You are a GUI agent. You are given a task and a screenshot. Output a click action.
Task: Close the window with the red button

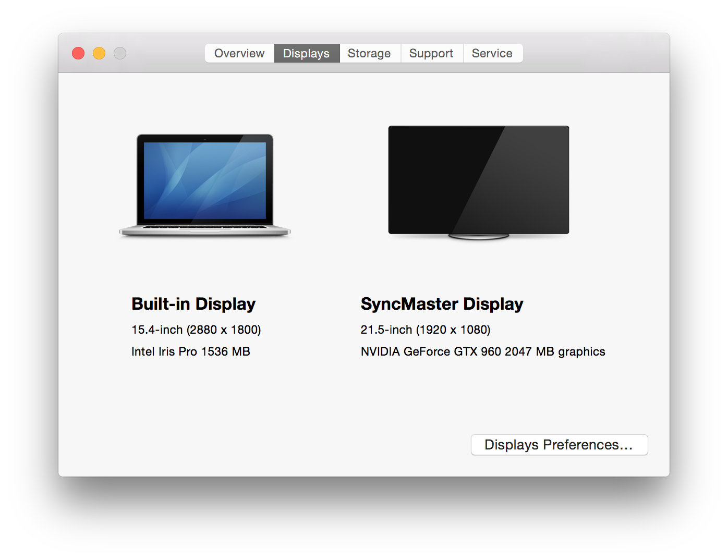click(x=78, y=53)
